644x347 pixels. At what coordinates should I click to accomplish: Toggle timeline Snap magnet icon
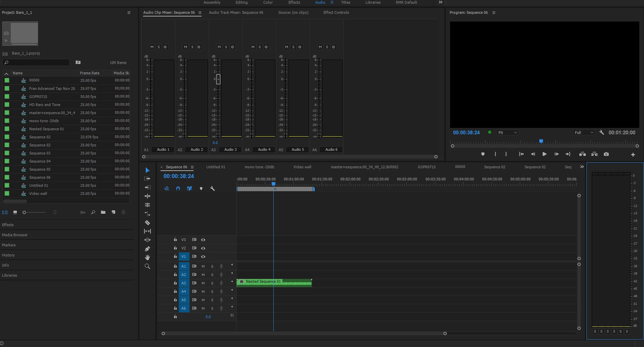coord(178,188)
